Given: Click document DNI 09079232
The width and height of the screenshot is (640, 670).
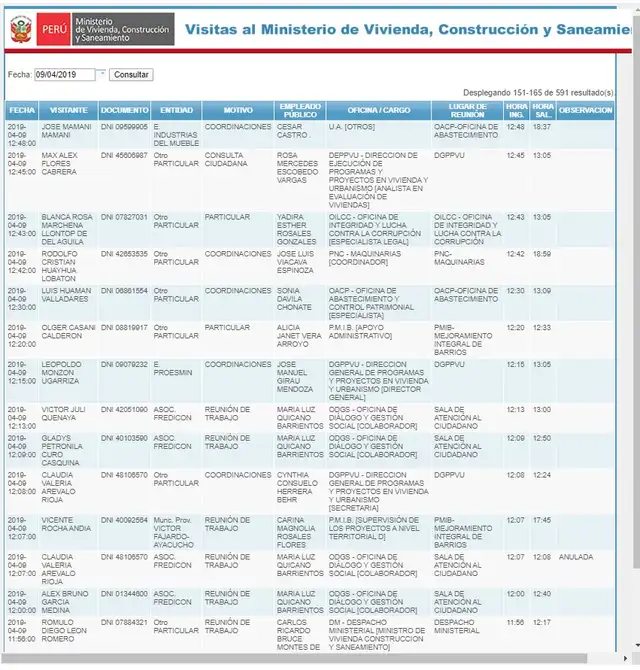Looking at the screenshot, I should (x=124, y=364).
